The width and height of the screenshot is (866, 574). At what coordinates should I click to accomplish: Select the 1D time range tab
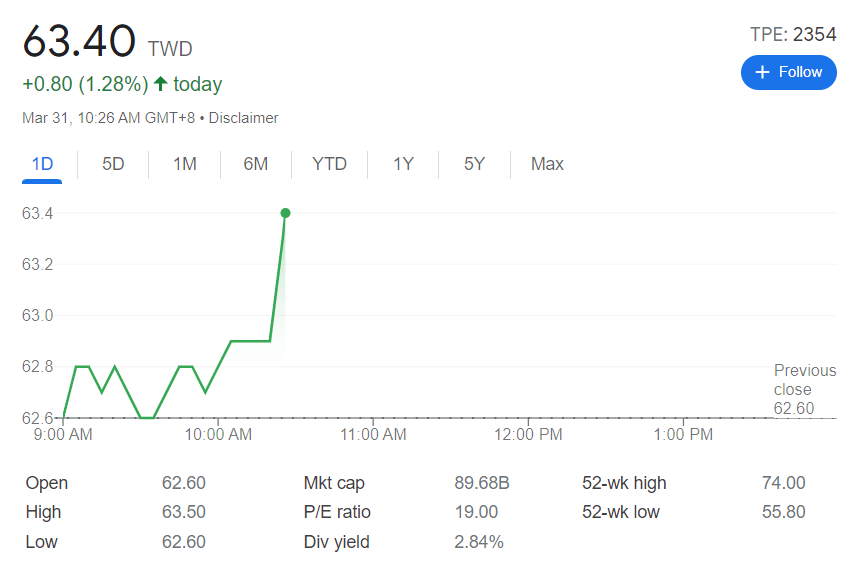coord(42,164)
